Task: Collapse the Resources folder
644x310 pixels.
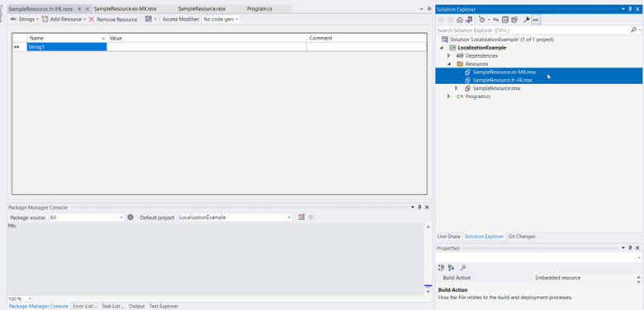Action: click(x=449, y=64)
